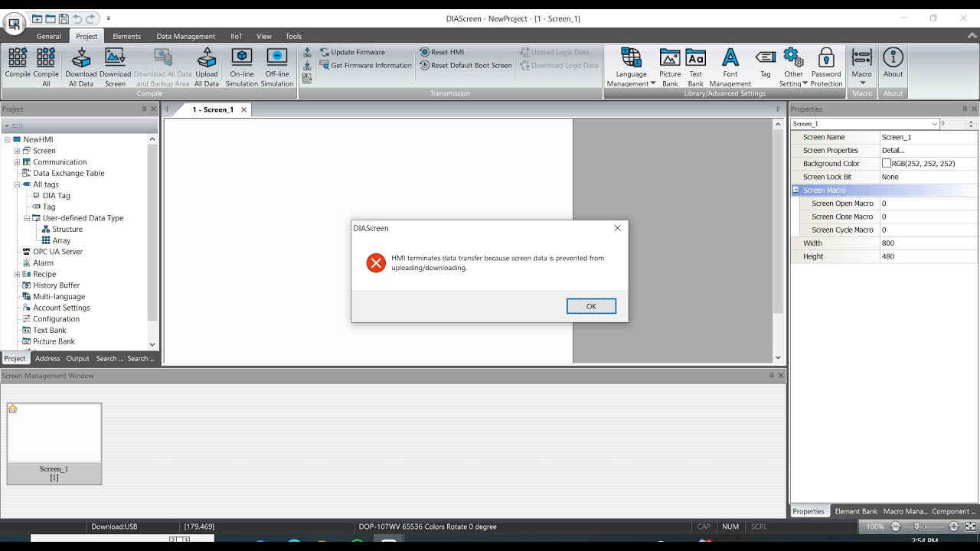Collapse the User-defined Data Type node
Image resolution: width=980 pixels, height=551 pixels.
[26, 218]
